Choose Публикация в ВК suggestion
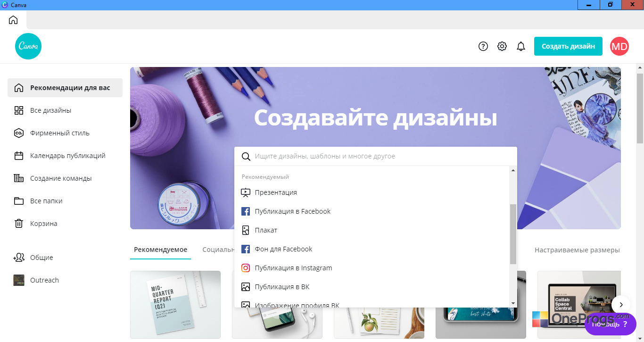This screenshot has width=644, height=342. 372,287
